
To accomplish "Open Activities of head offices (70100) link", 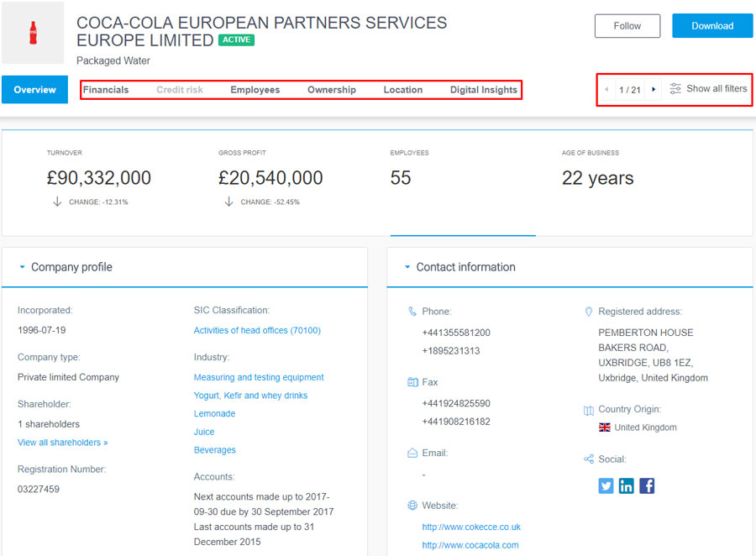I will 257,330.
